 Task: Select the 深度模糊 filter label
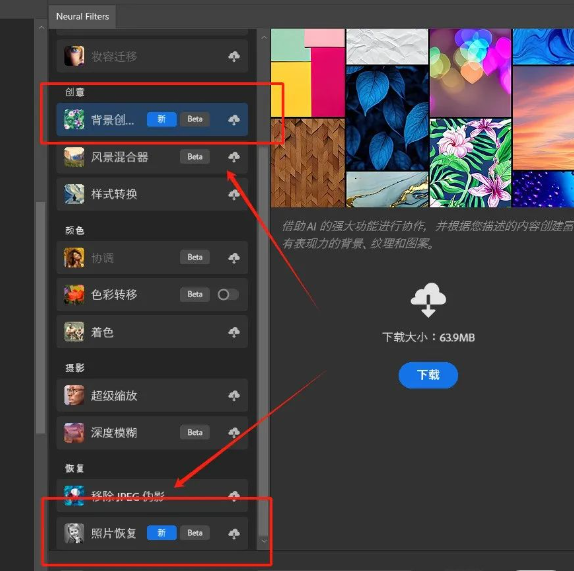coord(114,433)
